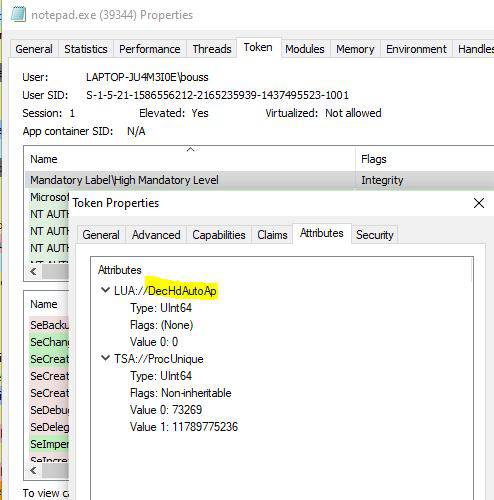Open the Capabilities tab
This screenshot has width=494, height=500.
219,235
